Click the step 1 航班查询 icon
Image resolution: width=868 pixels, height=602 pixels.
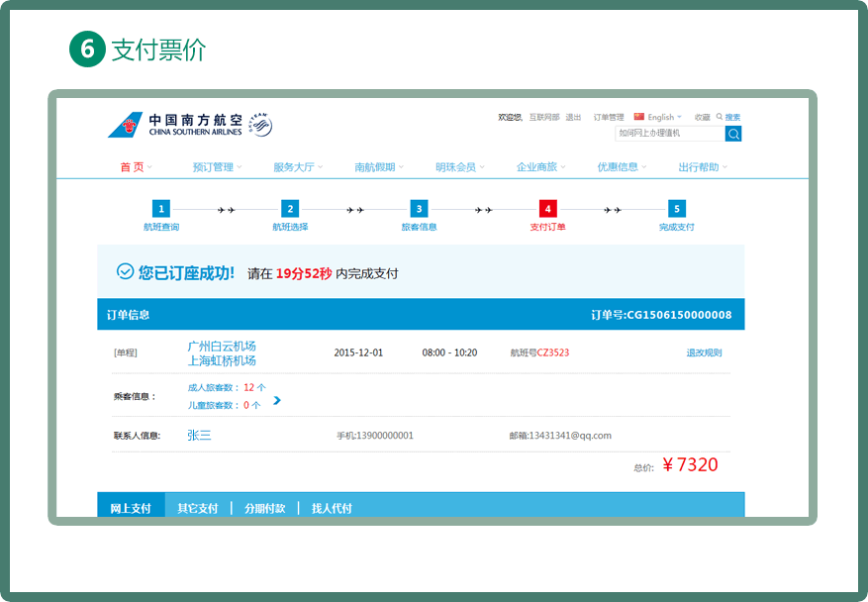point(161,209)
